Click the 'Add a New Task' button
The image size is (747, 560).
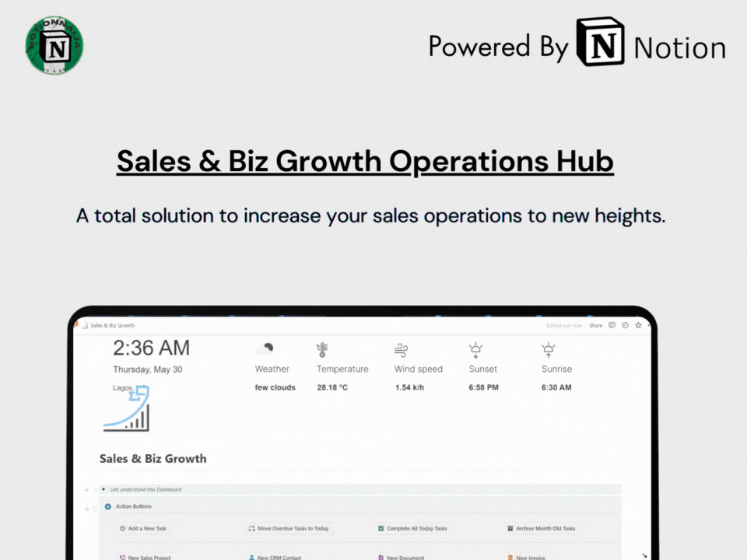143,529
